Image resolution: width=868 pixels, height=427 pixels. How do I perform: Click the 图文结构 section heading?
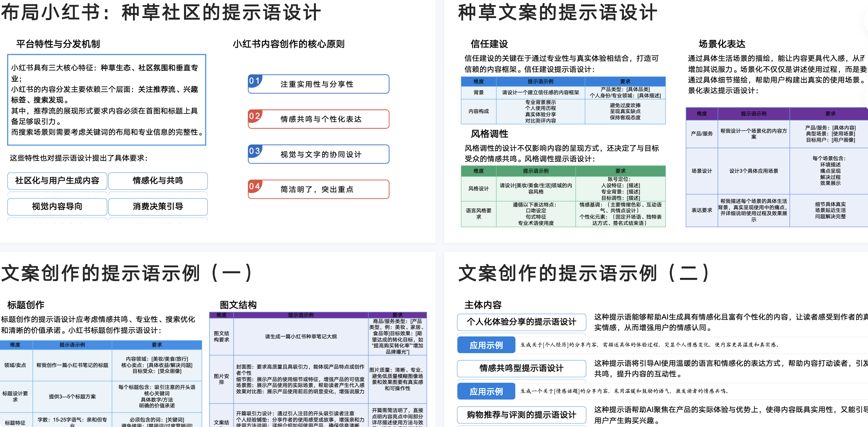point(237,305)
